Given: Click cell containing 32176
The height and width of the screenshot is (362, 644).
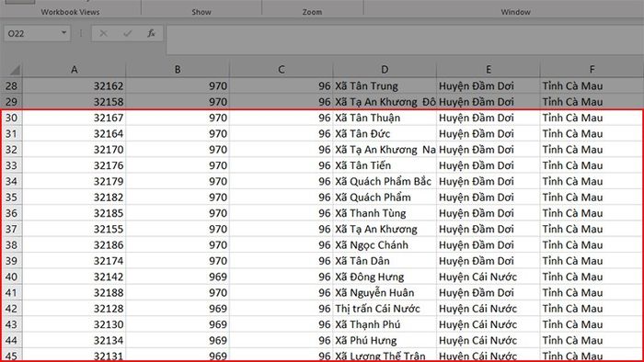Looking at the screenshot, I should 74,165.
